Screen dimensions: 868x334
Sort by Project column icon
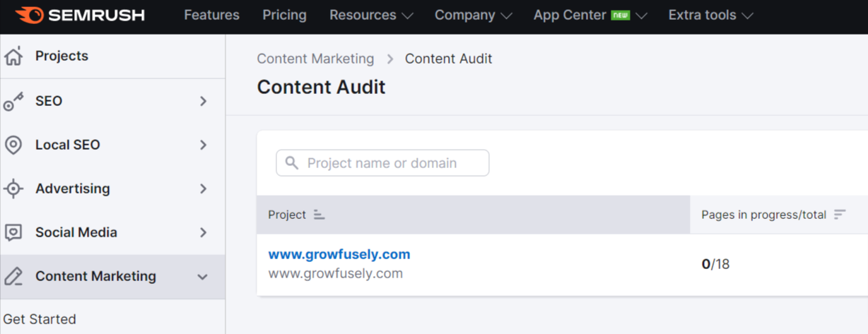[319, 215]
